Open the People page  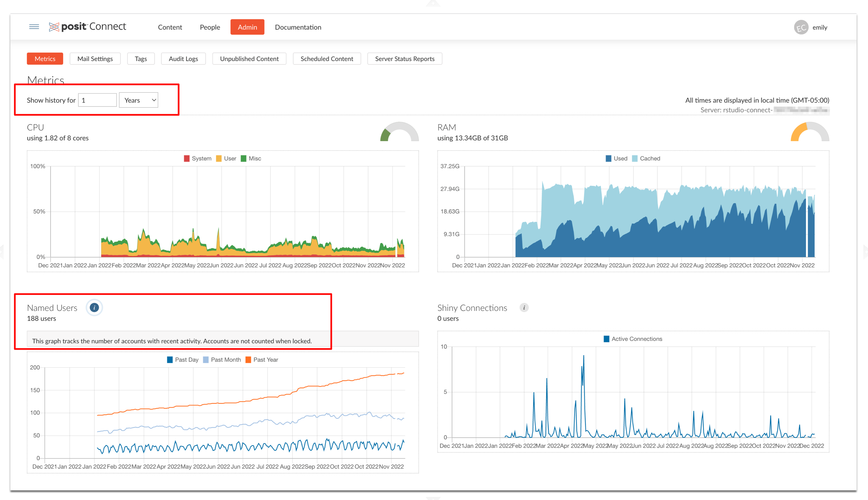click(x=210, y=27)
